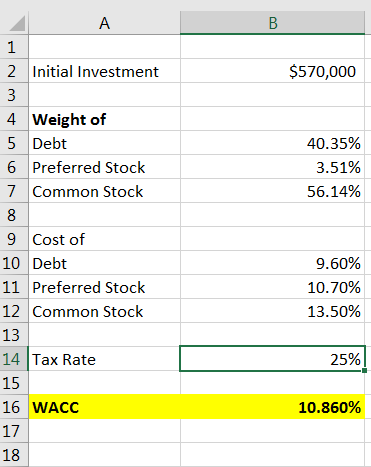This screenshot has width=371, height=467.
Task: Select the 3.51% preferred stock weight
Action: (272, 167)
